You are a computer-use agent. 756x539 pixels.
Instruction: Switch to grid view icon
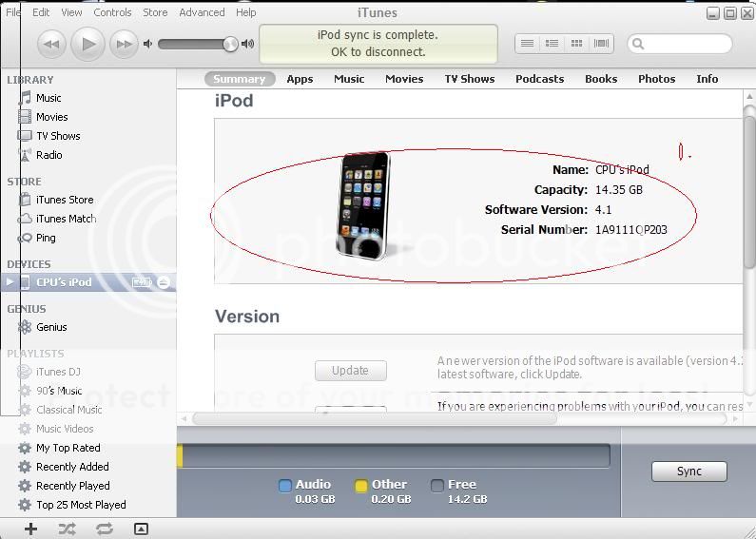576,44
